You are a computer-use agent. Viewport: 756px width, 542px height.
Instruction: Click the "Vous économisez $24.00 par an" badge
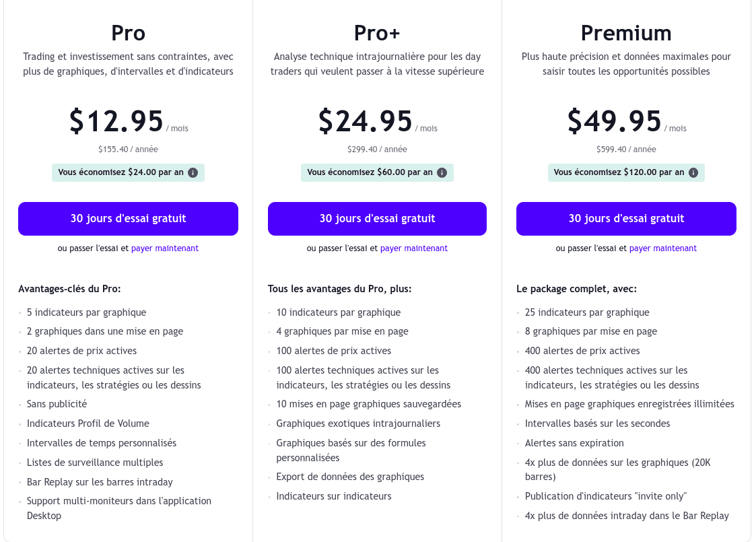point(121,172)
